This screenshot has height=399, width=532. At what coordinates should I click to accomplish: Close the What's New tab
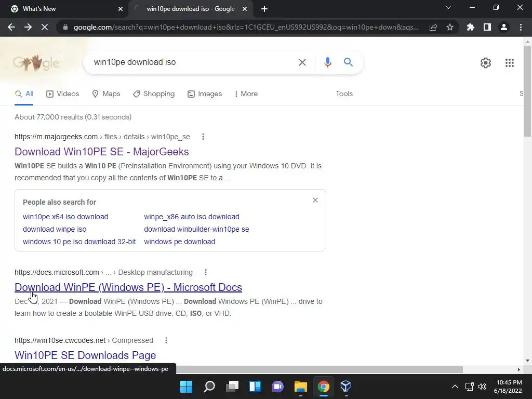tap(121, 9)
